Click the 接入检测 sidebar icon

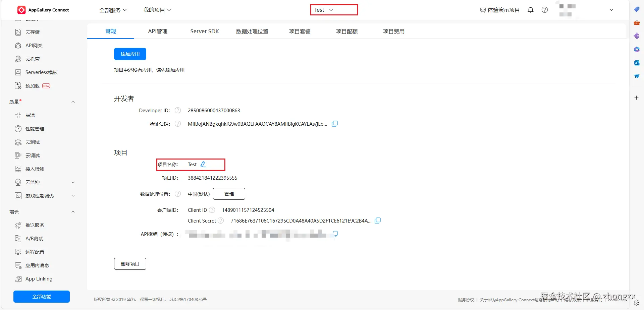[x=18, y=169]
